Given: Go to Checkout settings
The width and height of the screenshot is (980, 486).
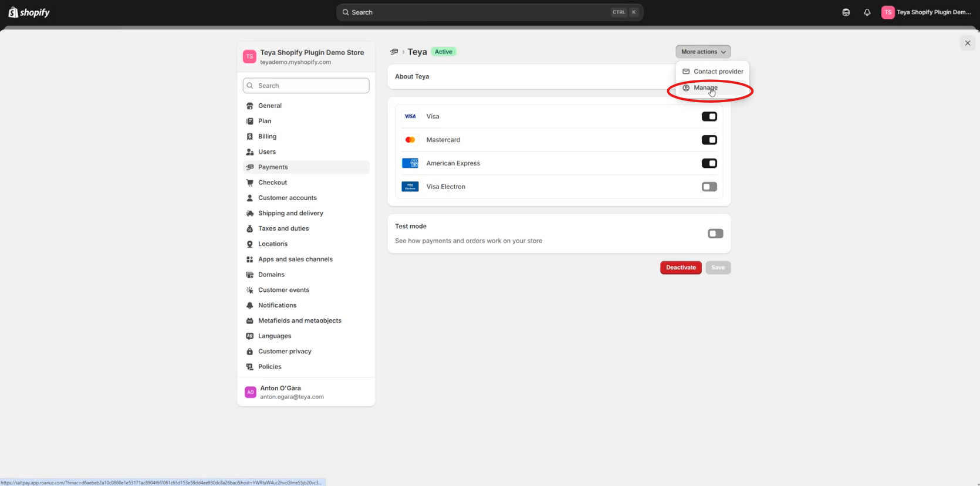Looking at the screenshot, I should (x=306, y=183).
